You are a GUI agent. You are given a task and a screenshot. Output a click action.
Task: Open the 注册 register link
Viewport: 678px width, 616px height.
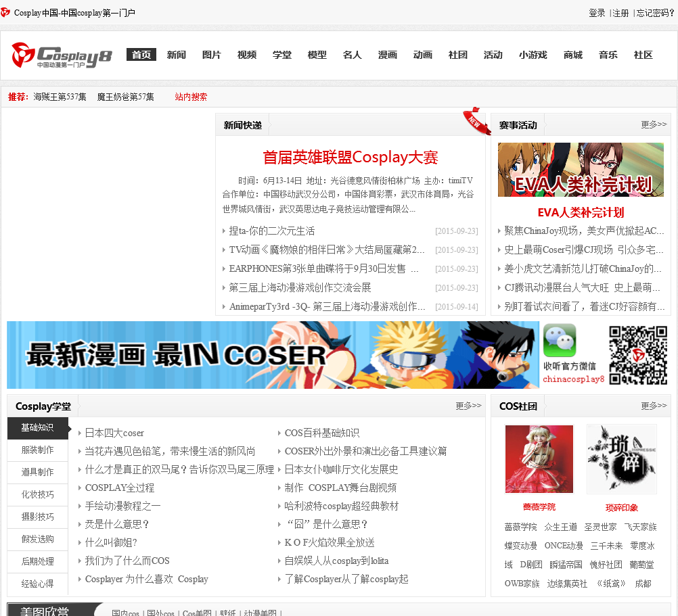point(620,13)
